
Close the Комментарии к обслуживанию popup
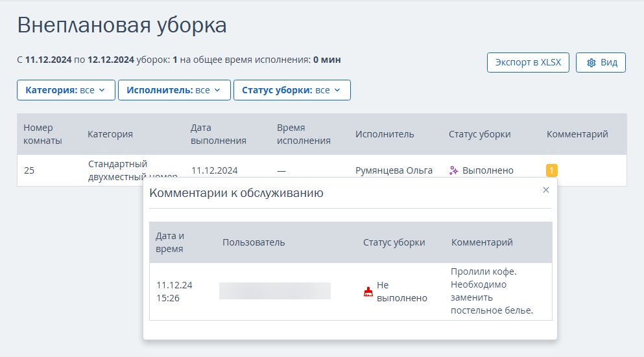[546, 190]
